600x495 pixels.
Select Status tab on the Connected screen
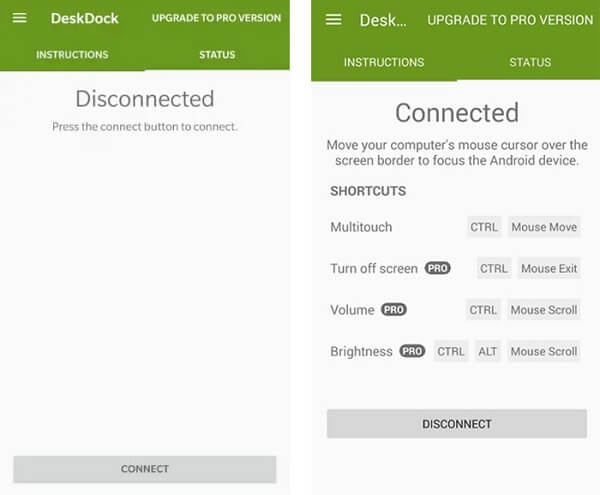[x=530, y=62]
